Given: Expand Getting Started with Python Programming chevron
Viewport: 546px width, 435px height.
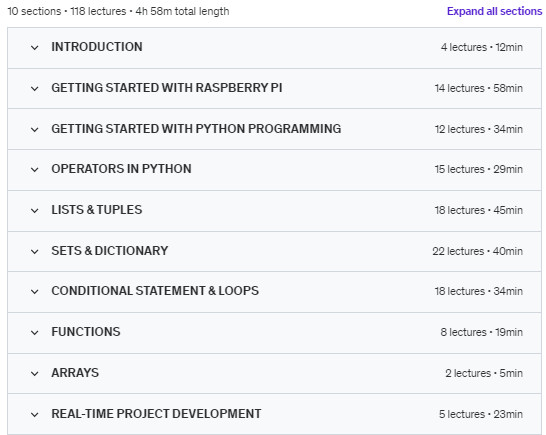Looking at the screenshot, I should [34, 130].
